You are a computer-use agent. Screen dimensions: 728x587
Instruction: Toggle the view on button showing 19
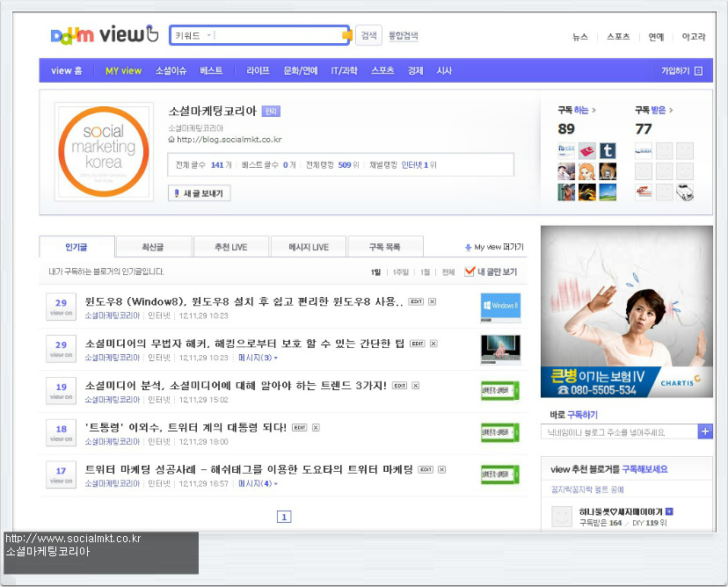pyautogui.click(x=62, y=391)
